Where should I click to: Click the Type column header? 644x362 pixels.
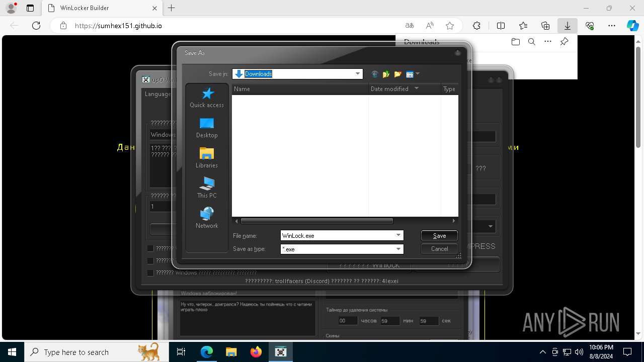click(x=449, y=89)
